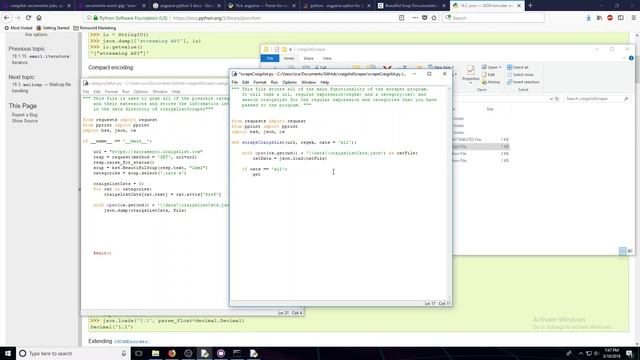
Task: Follow the JSONEncoder link beside Extending
Action: pyautogui.click(x=131, y=341)
